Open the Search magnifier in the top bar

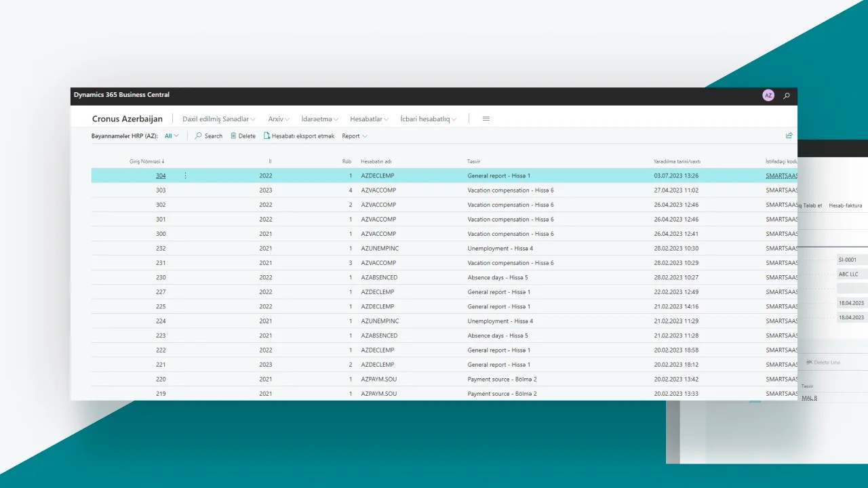pyautogui.click(x=785, y=95)
